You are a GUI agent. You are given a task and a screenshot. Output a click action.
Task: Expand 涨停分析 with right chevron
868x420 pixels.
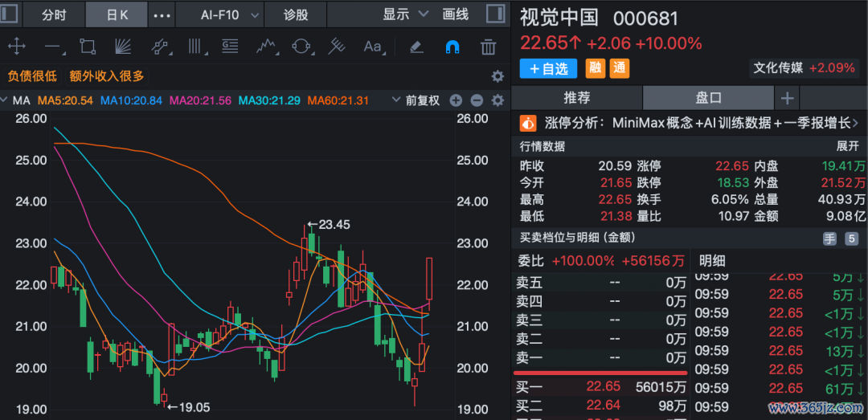(856, 123)
